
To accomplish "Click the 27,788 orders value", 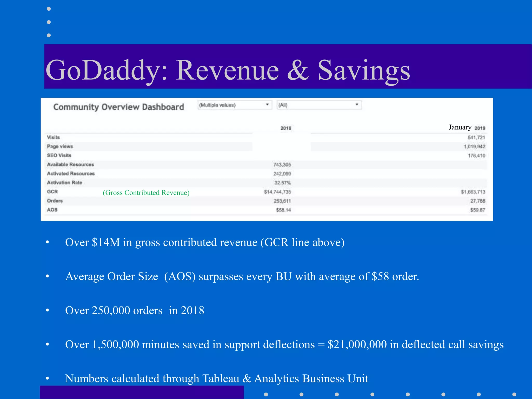I will tap(478, 201).
